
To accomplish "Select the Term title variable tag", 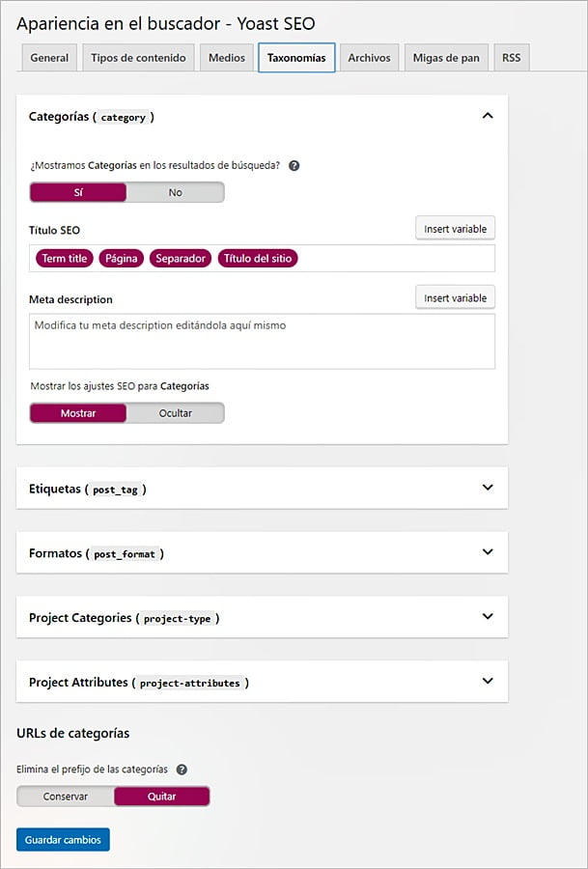I will [x=65, y=258].
